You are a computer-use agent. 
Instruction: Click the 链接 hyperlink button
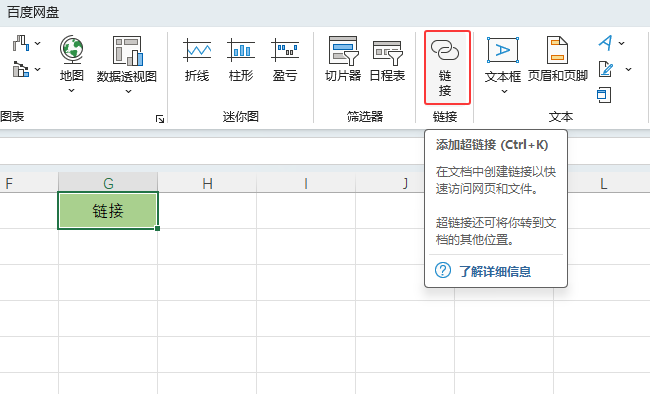point(447,67)
